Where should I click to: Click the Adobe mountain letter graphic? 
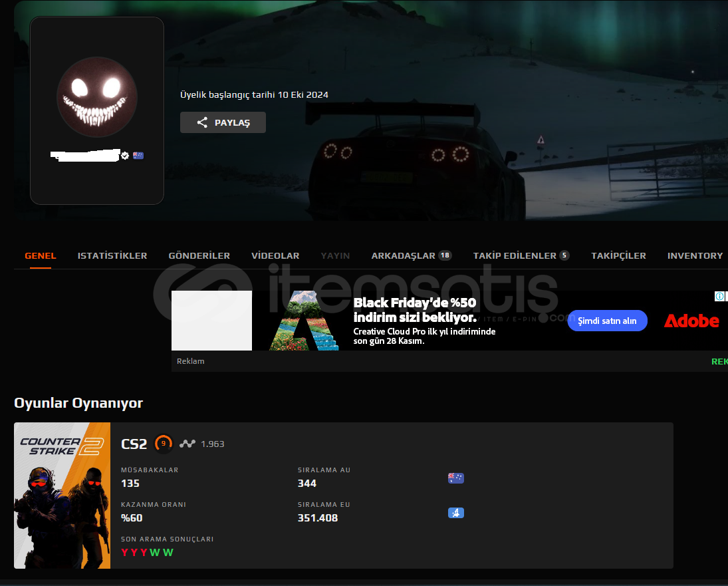[304, 321]
